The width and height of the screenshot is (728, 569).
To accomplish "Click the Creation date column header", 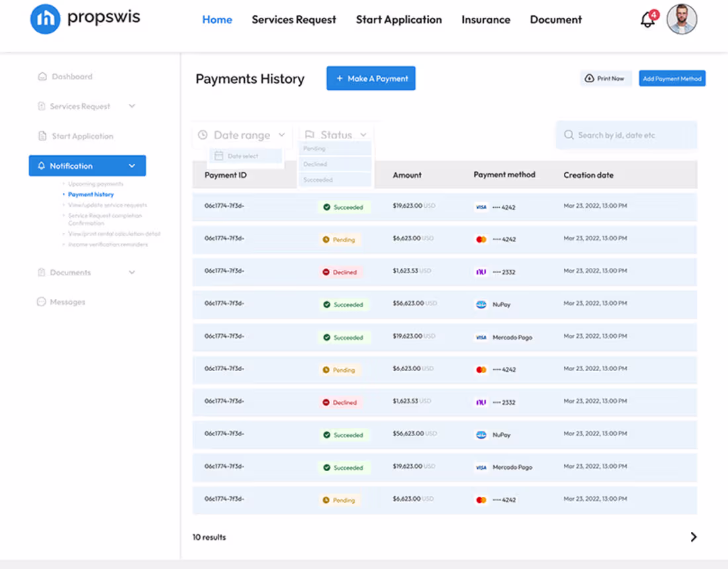I will point(588,175).
